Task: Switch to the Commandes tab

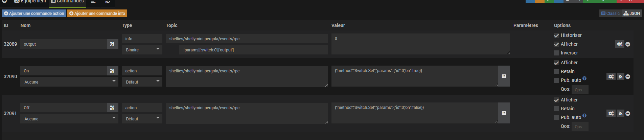Action: point(67,1)
